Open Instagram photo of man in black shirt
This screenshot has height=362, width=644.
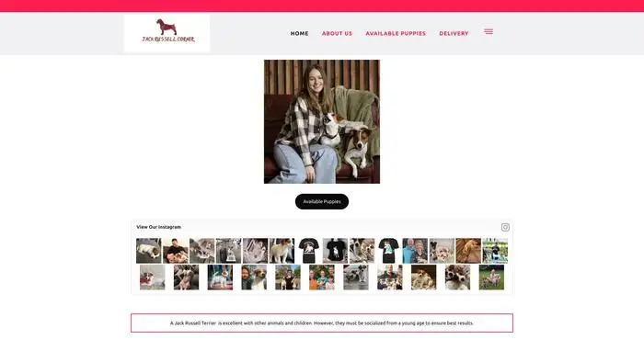[176, 251]
